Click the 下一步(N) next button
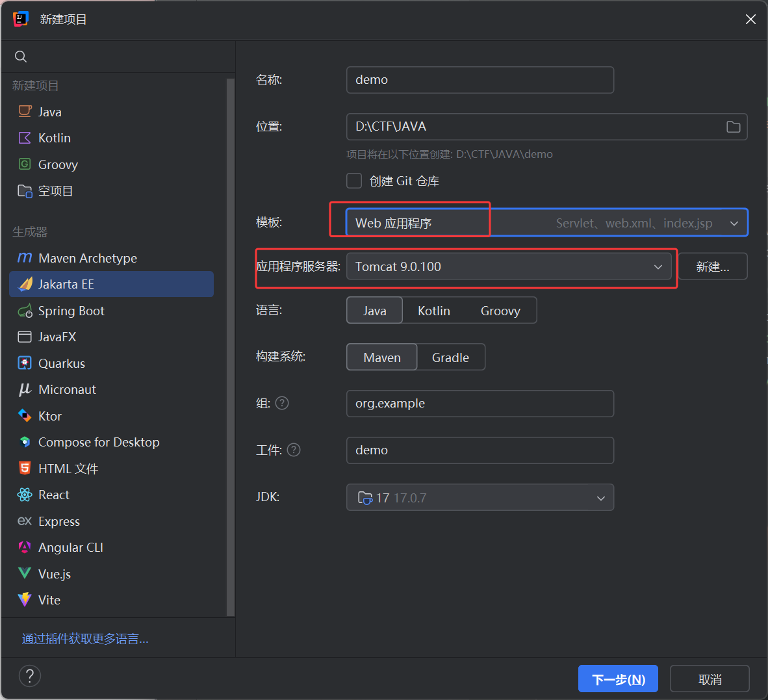The width and height of the screenshot is (768, 700). (x=618, y=679)
